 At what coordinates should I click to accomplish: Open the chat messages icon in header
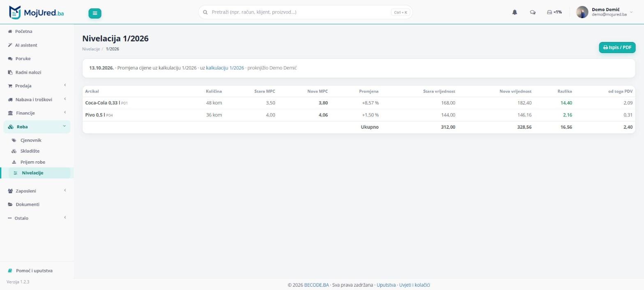pos(533,12)
